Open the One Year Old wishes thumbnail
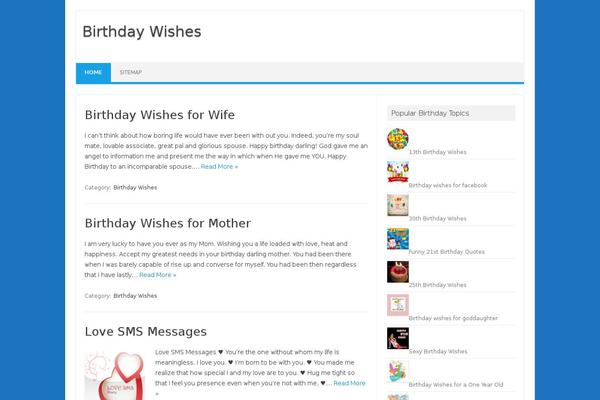Image resolution: width=600 pixels, height=400 pixels. (398, 372)
